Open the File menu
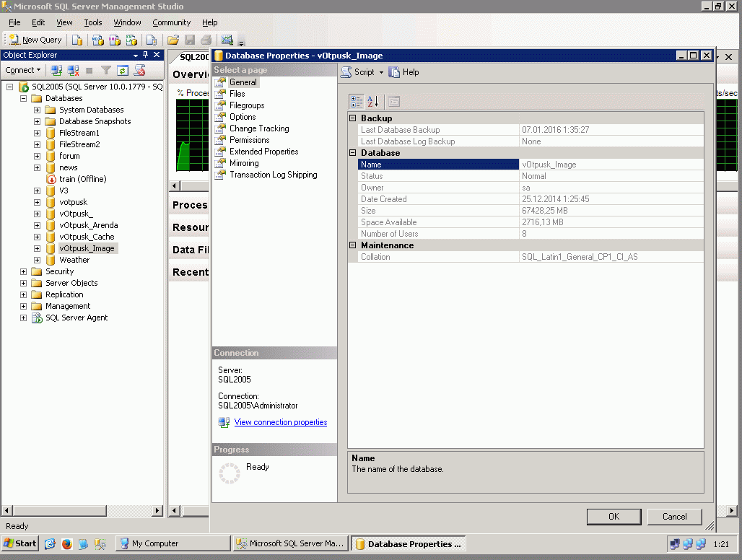The image size is (742, 560). [x=14, y=22]
